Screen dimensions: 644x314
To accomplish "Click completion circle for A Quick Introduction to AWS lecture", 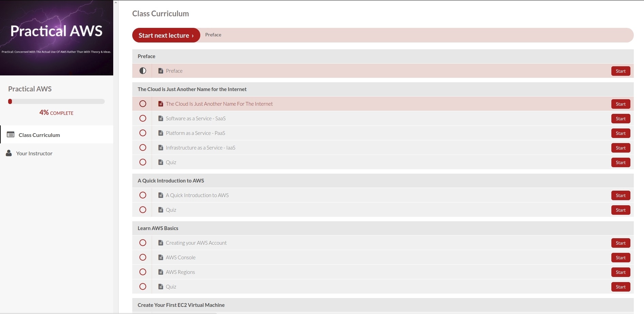I will [x=143, y=195].
